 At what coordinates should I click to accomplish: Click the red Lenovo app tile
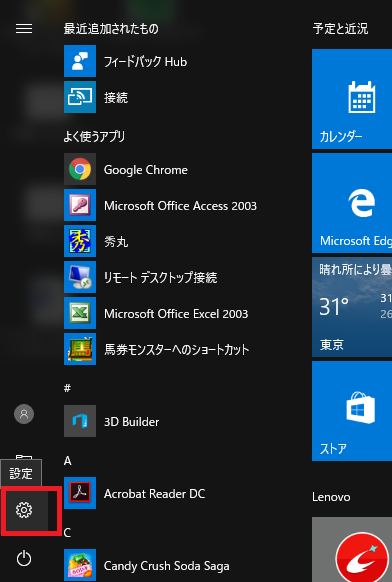pos(352,549)
